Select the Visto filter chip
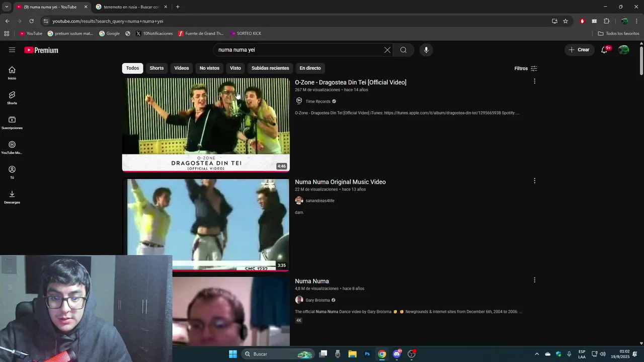This screenshot has height=362, width=644. (x=235, y=68)
